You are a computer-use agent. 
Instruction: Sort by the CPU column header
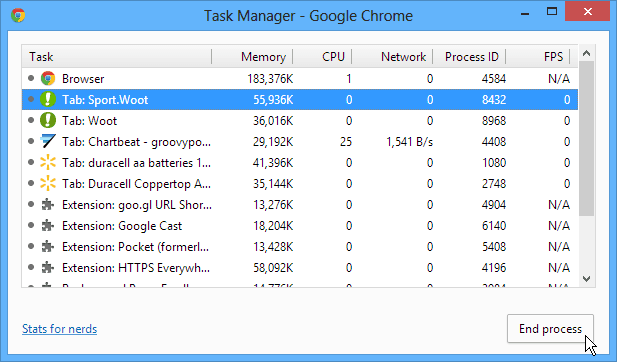322,57
